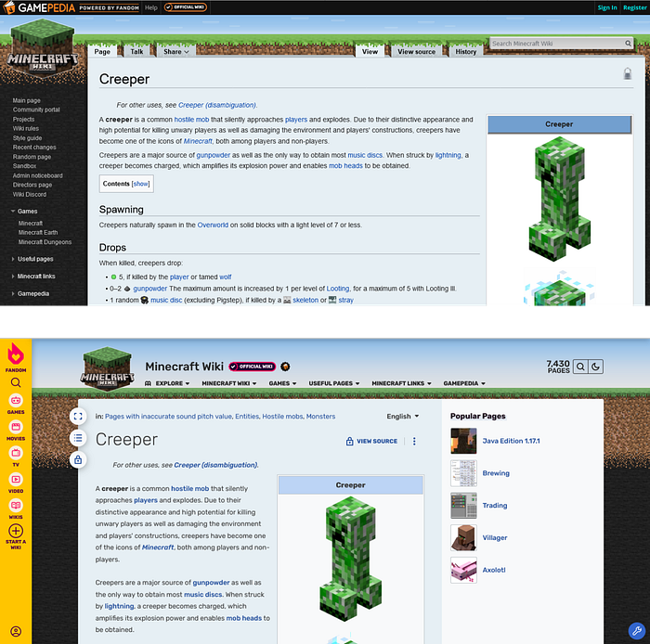Open Movies in the Fandom sidebar
Viewport: 650px width, 644px height.
pos(16,431)
